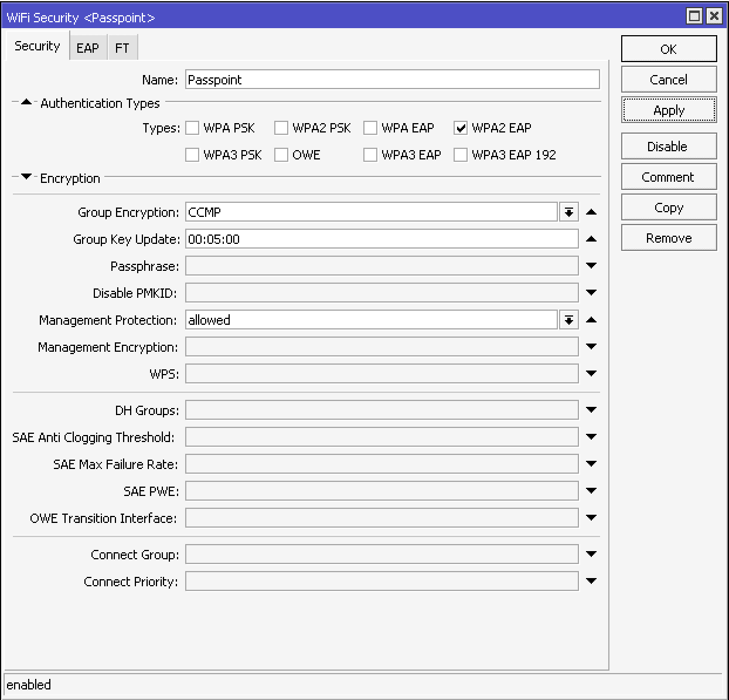
Task: Expand the Connect Group field arrow
Action: pos(591,555)
